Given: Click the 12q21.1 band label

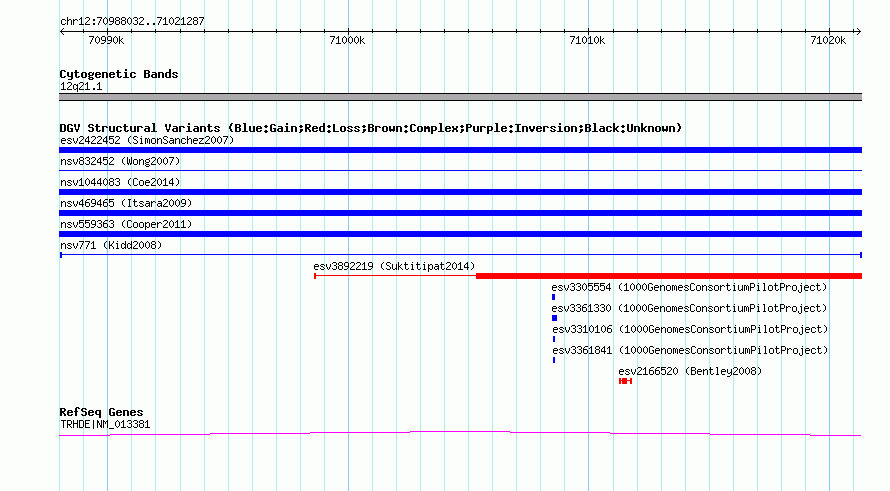Looking at the screenshot, I should (81, 86).
